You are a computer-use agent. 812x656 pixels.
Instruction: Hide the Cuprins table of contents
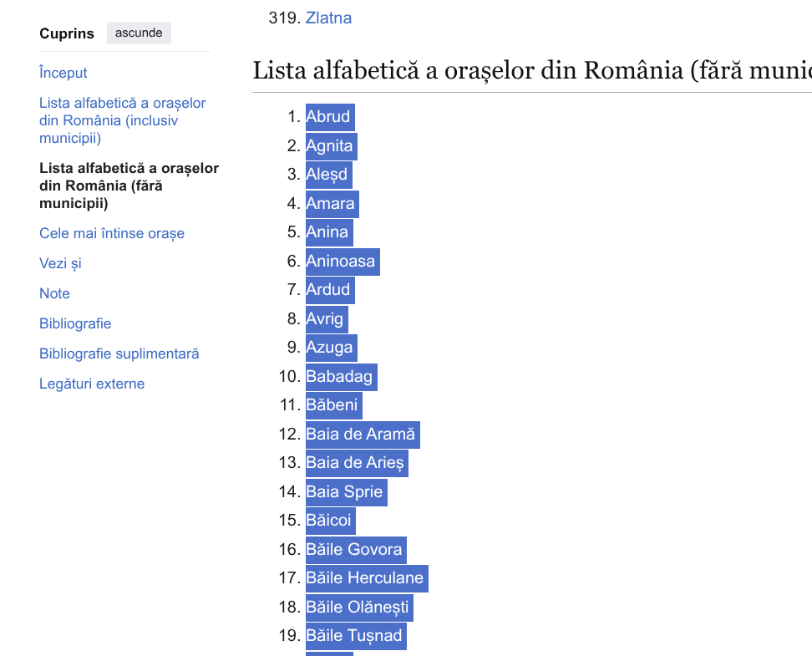(x=139, y=33)
